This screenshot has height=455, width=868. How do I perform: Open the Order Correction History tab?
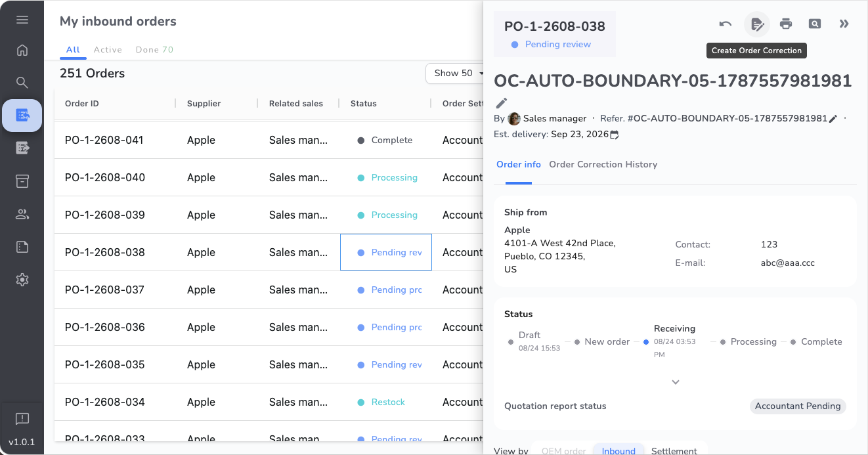[603, 165]
